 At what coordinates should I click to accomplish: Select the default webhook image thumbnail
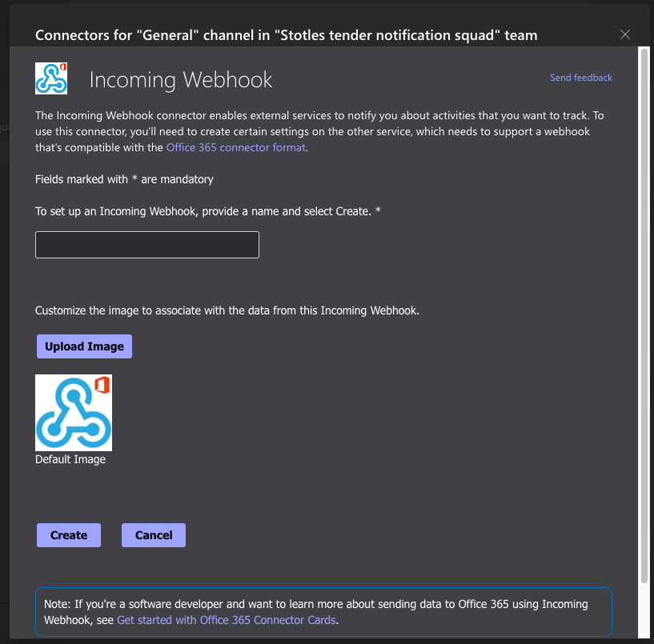pos(74,413)
